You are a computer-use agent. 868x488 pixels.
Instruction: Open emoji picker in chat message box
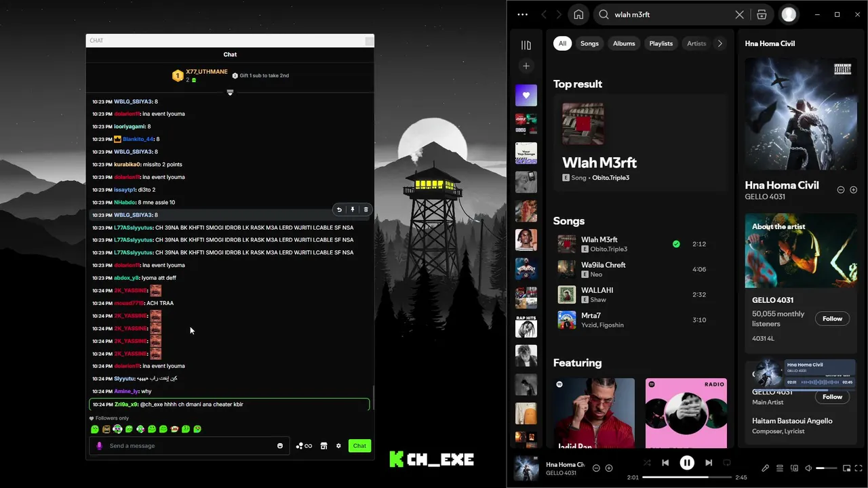[x=280, y=446]
